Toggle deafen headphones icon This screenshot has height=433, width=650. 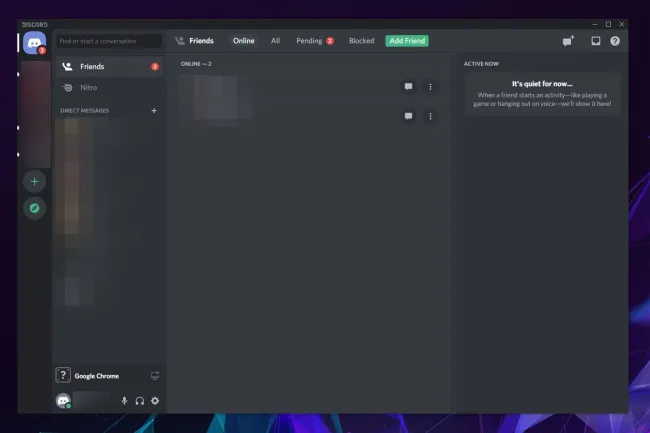coord(140,401)
